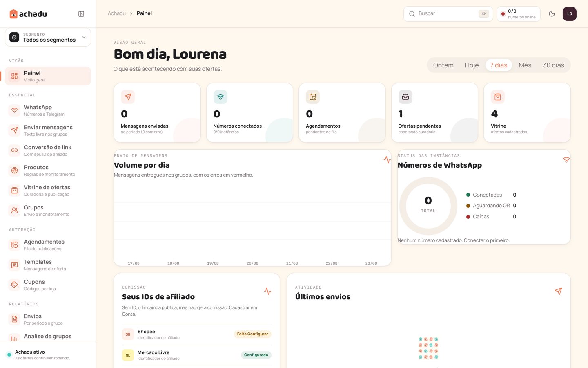Click the Bom dia, Lourena heading
This screenshot has height=368, width=588.
pos(170,54)
